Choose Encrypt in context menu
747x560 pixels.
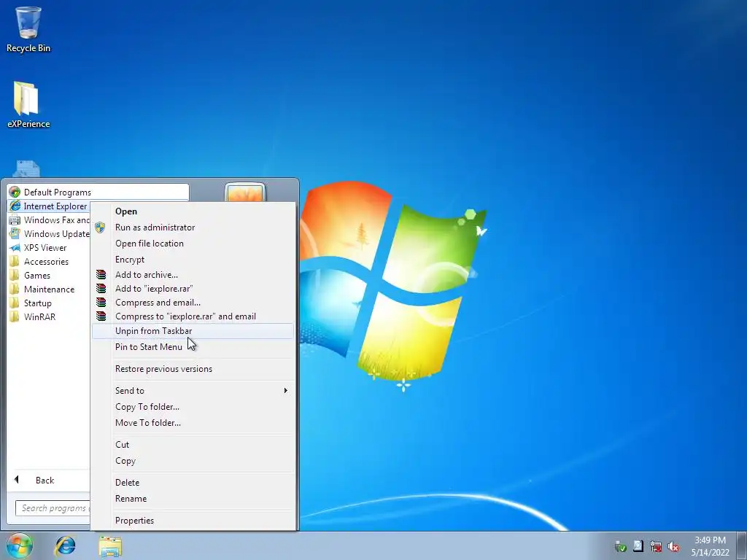click(193, 260)
